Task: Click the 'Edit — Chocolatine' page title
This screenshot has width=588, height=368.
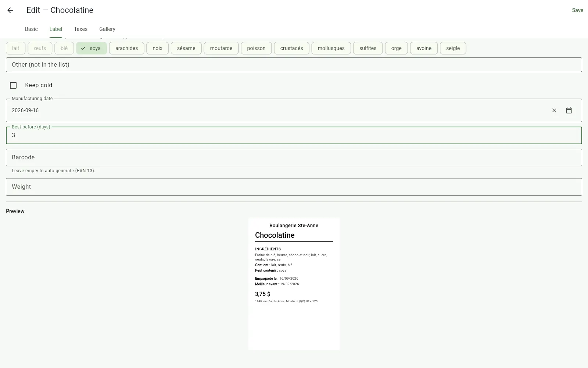Action: pos(60,10)
